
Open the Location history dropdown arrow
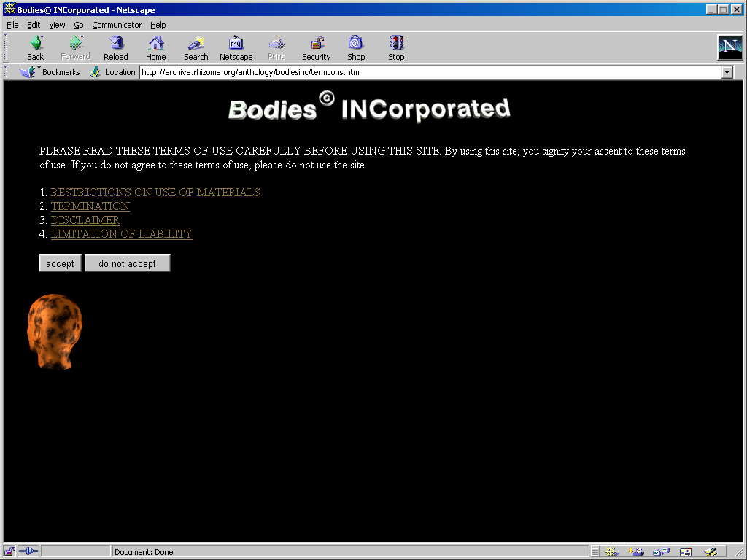[727, 72]
